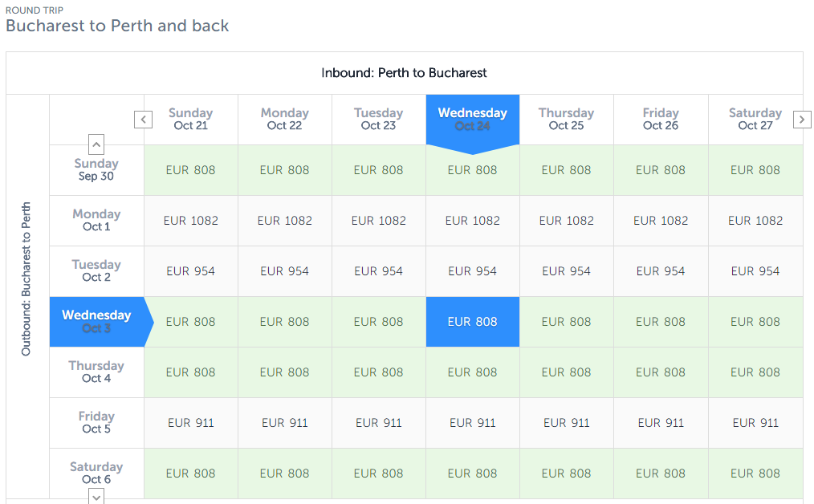The height and width of the screenshot is (504, 814).
Task: Pick EUR 808 fare Oct 4 to Oct 27
Action: point(755,372)
